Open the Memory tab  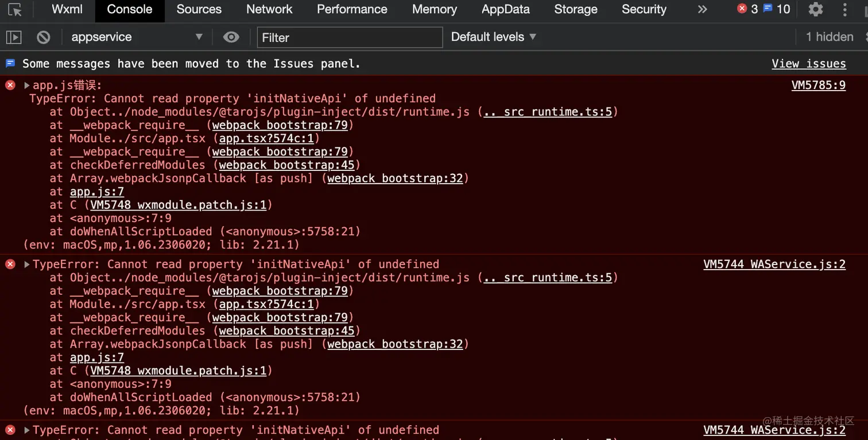coord(435,9)
